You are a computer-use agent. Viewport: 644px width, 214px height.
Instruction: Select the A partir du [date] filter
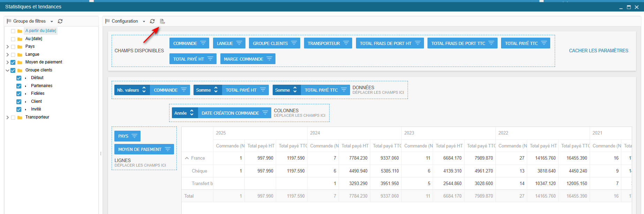[40, 31]
